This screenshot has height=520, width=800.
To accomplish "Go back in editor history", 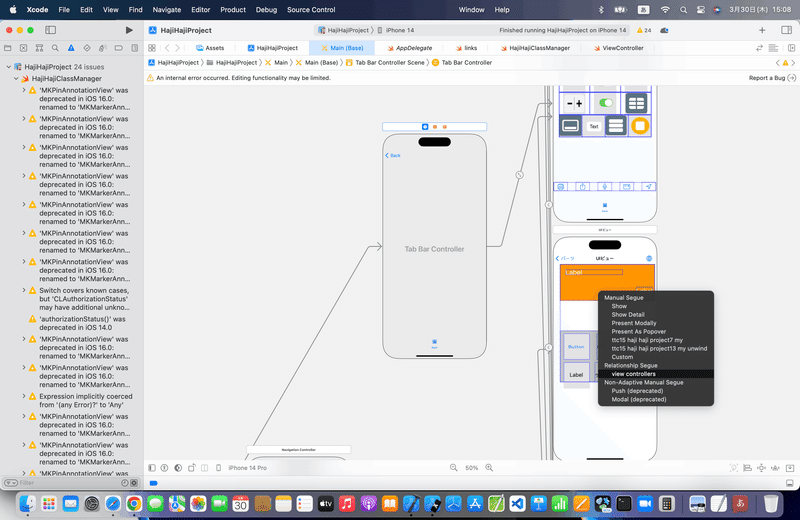I will click(x=167, y=48).
